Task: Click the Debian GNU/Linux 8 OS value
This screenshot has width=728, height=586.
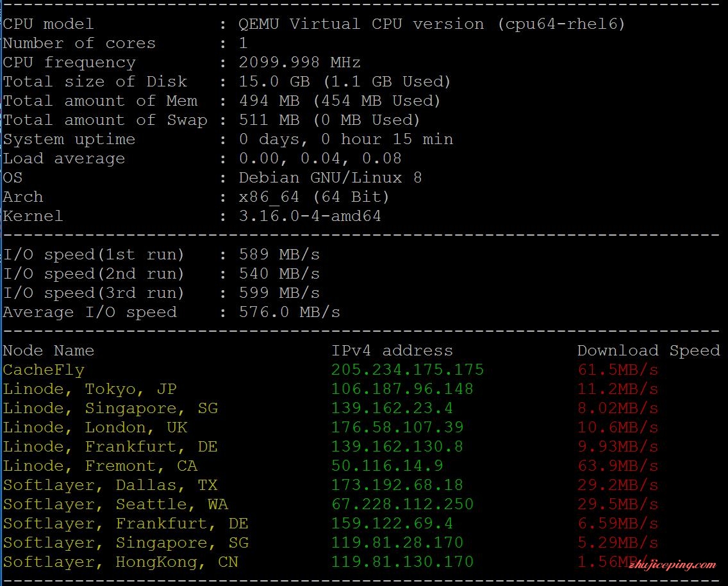Action: tap(330, 177)
